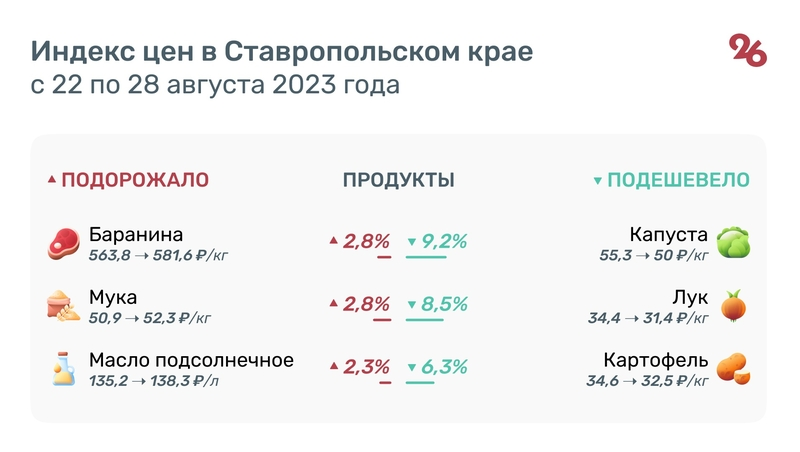Click the potato icon
Image resolution: width=800 pixels, height=452 pixels.
[x=734, y=368]
